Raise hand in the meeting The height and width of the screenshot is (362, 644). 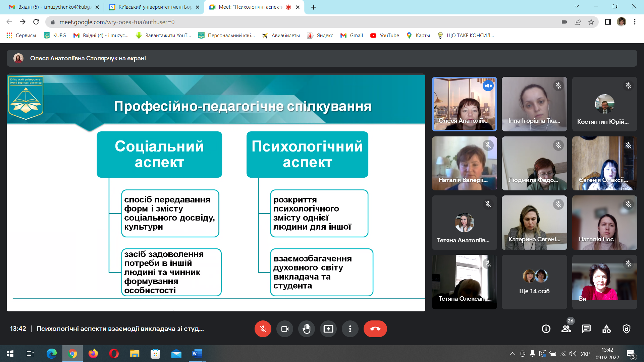coord(306,329)
